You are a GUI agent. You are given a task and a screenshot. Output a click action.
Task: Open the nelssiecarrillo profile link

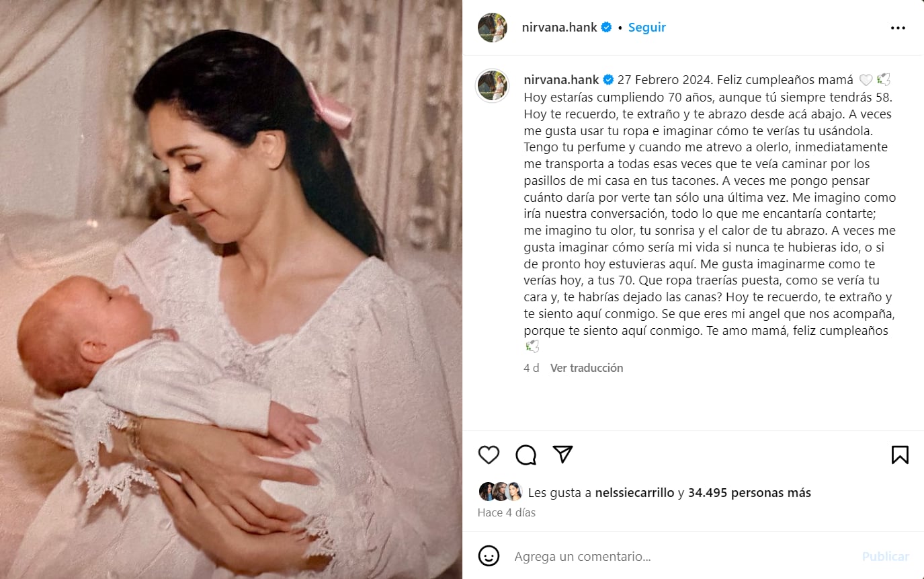click(x=634, y=492)
